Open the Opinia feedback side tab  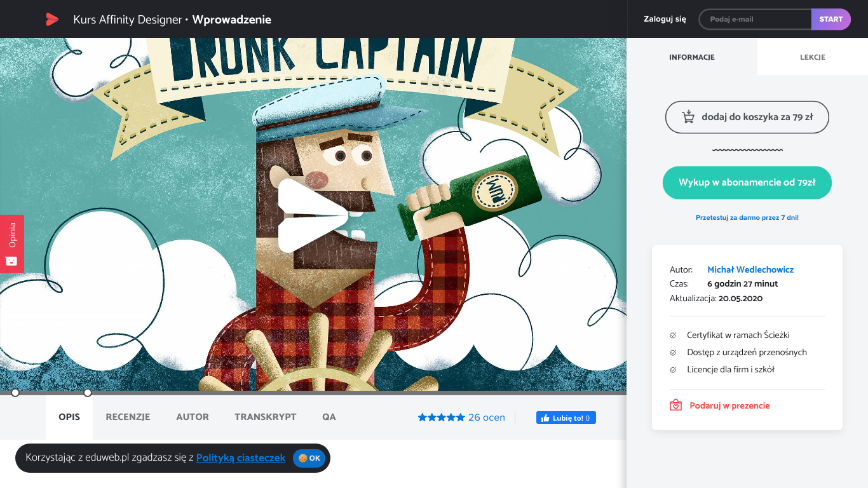[11, 243]
